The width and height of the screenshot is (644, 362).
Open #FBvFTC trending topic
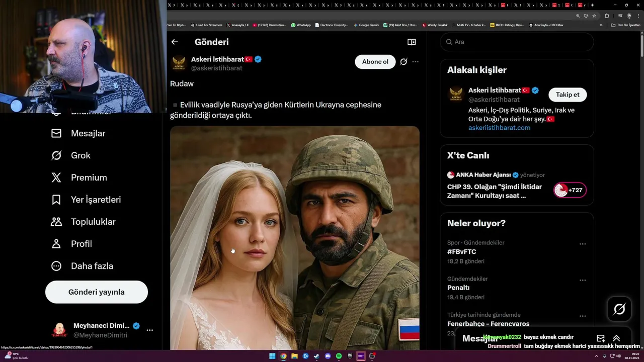coord(462,252)
